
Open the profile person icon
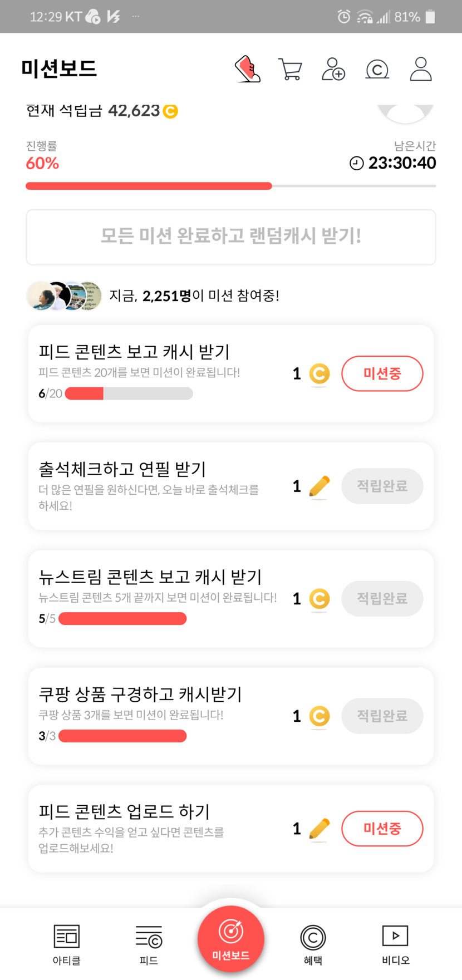click(421, 69)
